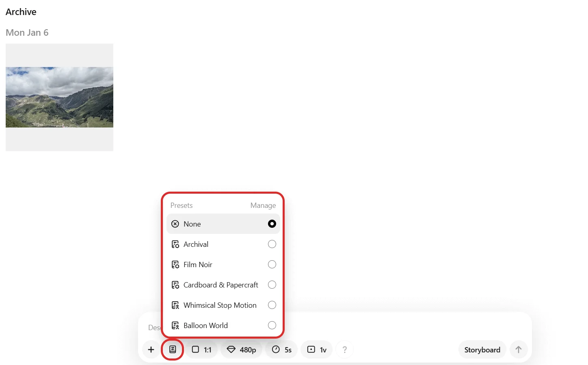The height and width of the screenshot is (365, 588).
Task: Click the Manage presets link
Action: (263, 205)
